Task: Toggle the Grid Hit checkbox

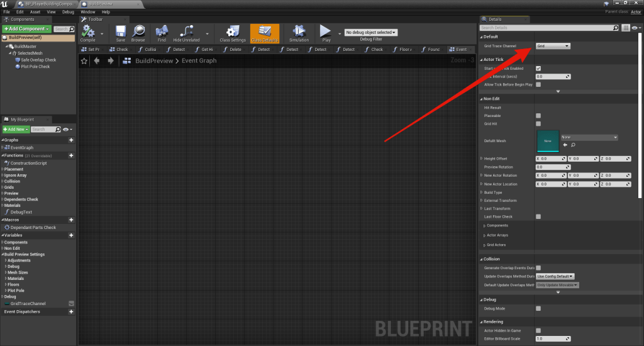Action: pyautogui.click(x=538, y=124)
